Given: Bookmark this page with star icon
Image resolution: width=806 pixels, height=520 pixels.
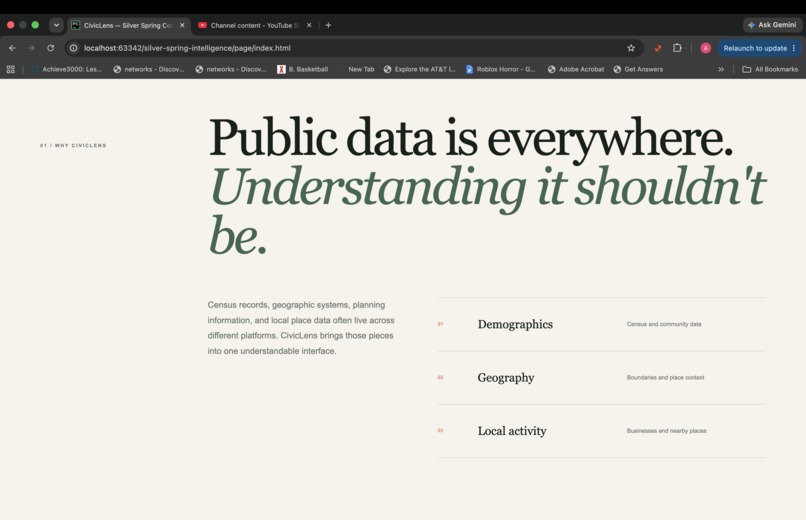Looking at the screenshot, I should (x=631, y=48).
